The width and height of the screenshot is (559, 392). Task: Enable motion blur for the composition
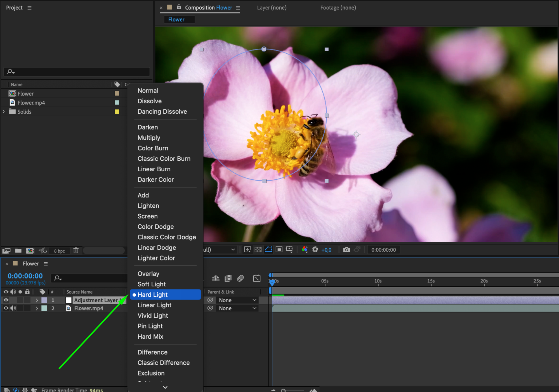coord(240,278)
